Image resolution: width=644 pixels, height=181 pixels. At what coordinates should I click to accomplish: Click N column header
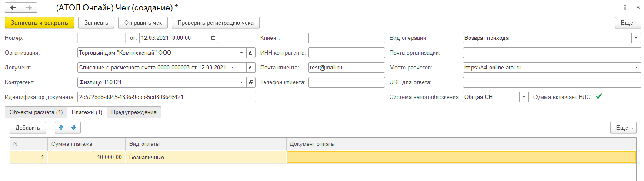[x=29, y=144]
